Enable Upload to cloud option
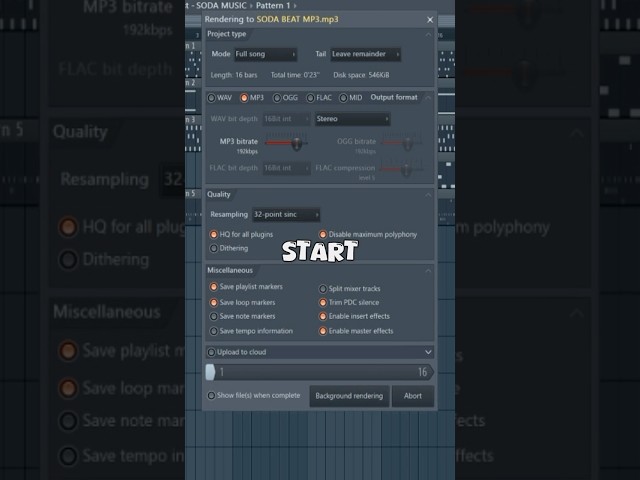Image resolution: width=640 pixels, height=480 pixels. tap(211, 352)
